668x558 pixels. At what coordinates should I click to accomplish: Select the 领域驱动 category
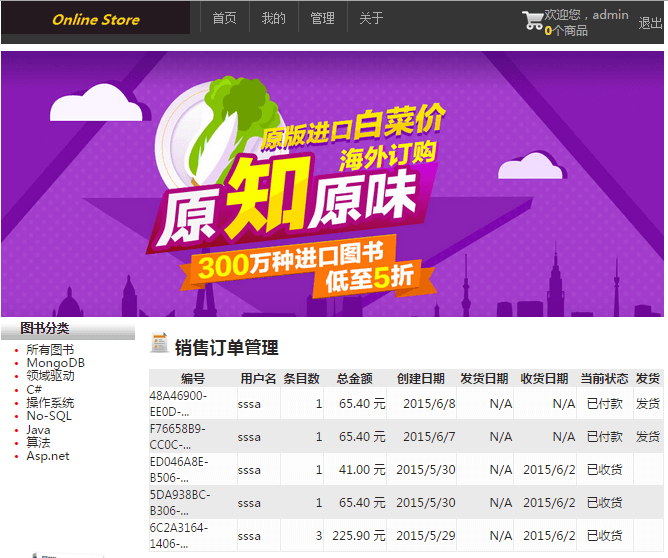(50, 376)
